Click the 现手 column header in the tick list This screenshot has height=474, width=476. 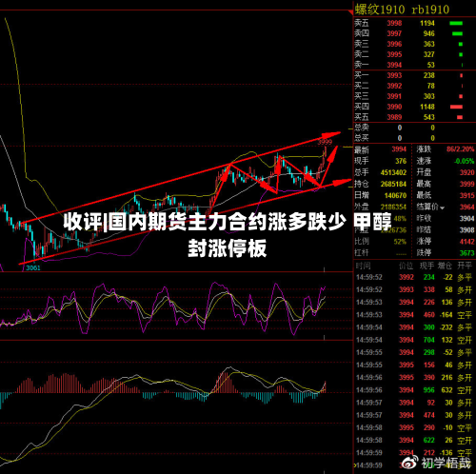426,266
